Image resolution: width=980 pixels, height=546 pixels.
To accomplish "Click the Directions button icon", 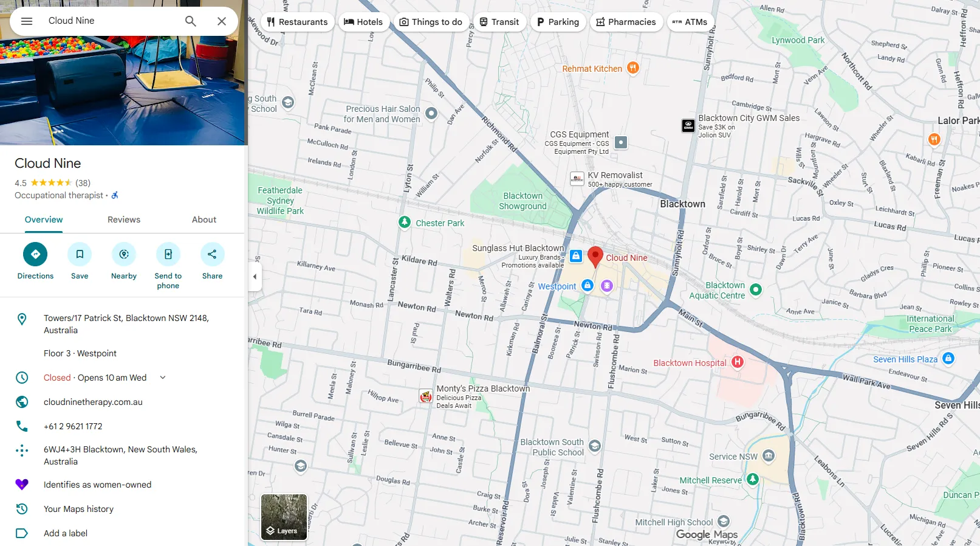I will click(x=35, y=254).
